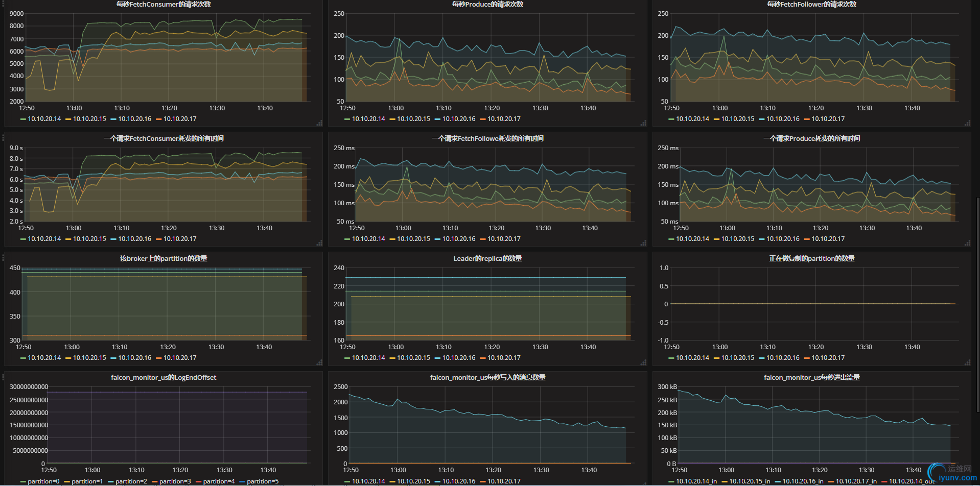
Task: Toggle 10.10.20.14 series in 每秒Produce的请求次数 legend
Action: pyautogui.click(x=368, y=119)
